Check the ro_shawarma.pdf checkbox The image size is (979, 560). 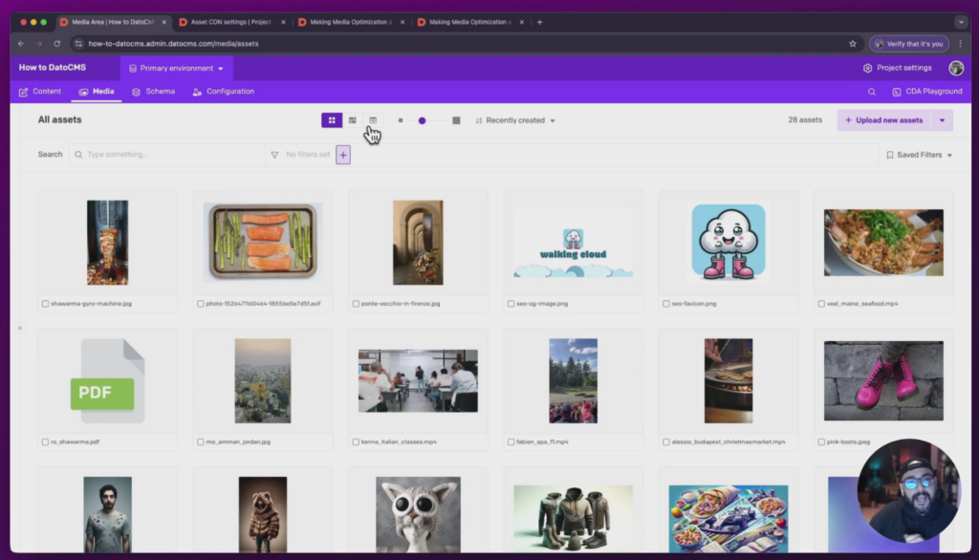coord(45,442)
